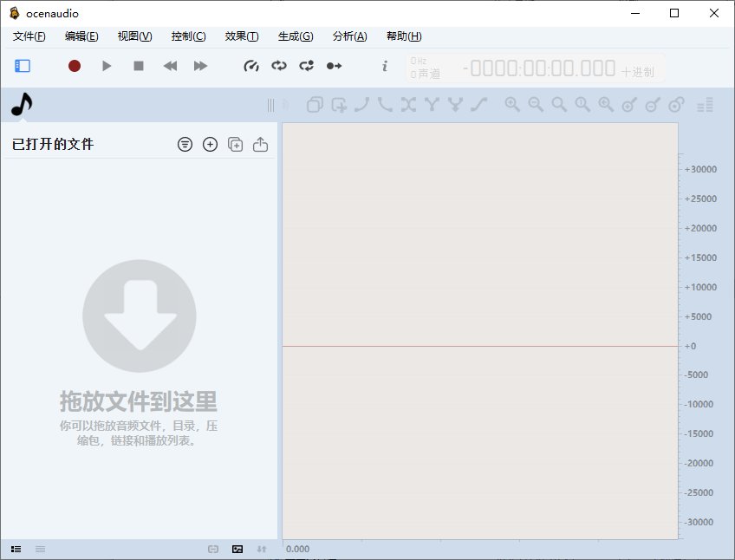This screenshot has height=560, width=735.
Task: Click the -30000 amplitude scale label
Action: point(699,522)
